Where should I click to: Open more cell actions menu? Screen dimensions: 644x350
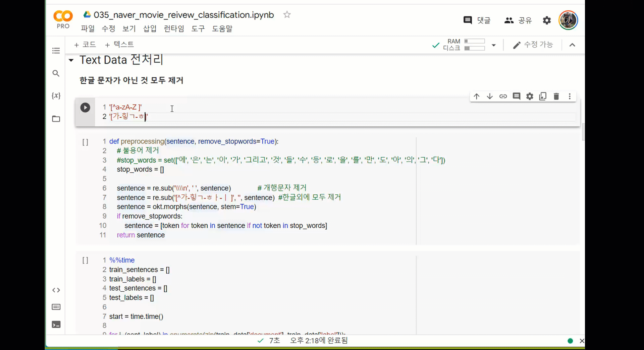[570, 97]
